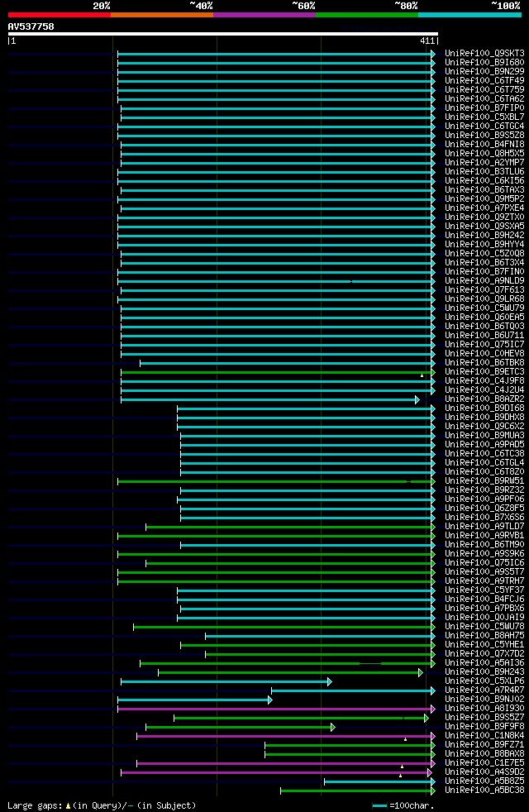
Task: Open hit UniRef100_C6TF49
Action: click(484, 80)
